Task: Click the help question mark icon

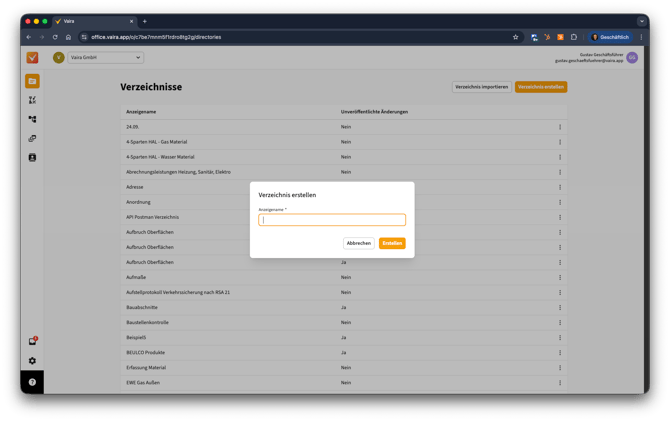Action: click(32, 382)
